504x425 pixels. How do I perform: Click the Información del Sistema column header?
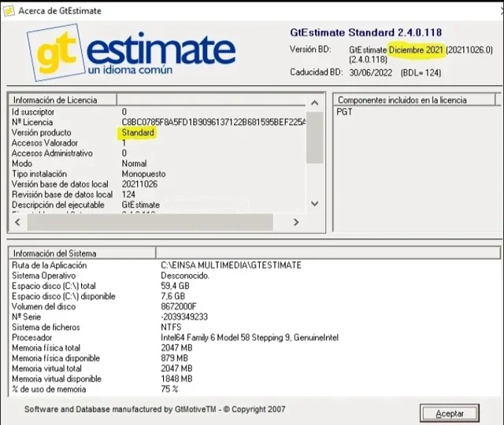coord(82,253)
